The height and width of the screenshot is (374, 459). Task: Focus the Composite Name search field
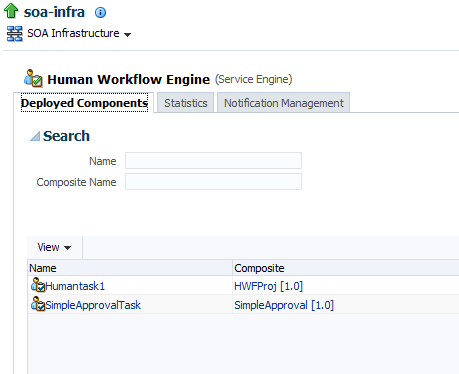coord(213,182)
